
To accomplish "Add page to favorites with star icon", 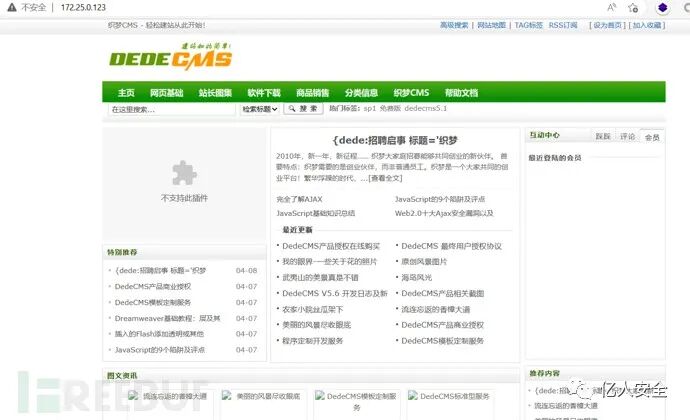I will [x=633, y=7].
